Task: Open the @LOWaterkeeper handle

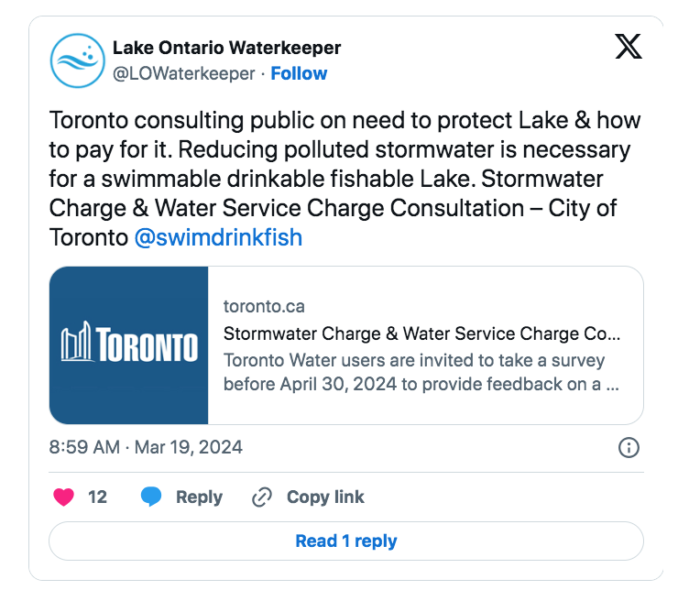Action: point(183,73)
